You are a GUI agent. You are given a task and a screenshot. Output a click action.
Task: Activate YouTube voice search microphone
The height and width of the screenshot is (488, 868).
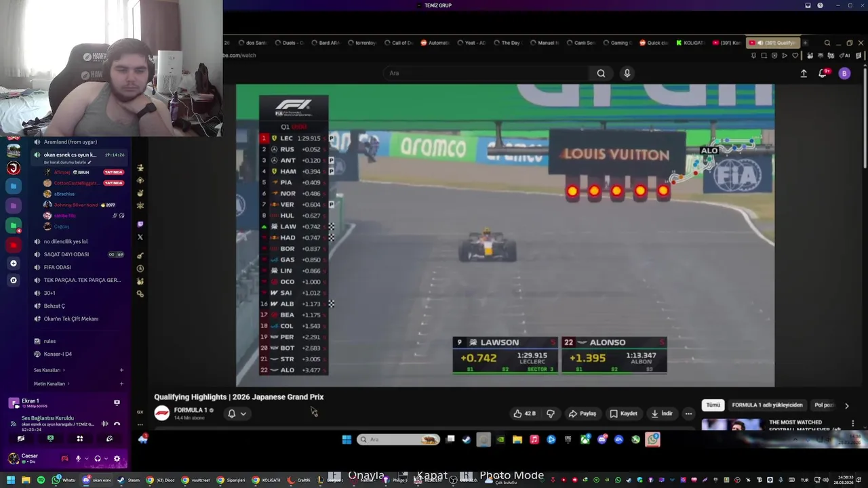pos(627,73)
